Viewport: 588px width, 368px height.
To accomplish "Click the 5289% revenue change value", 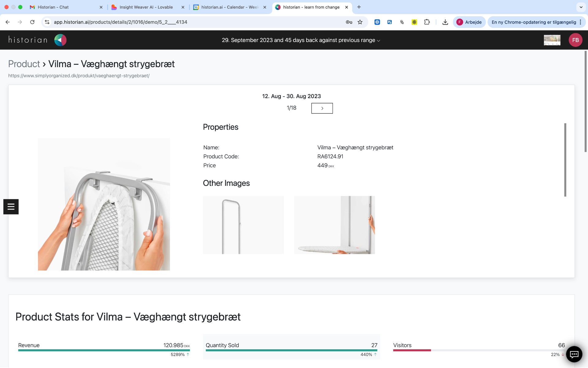I will (178, 355).
